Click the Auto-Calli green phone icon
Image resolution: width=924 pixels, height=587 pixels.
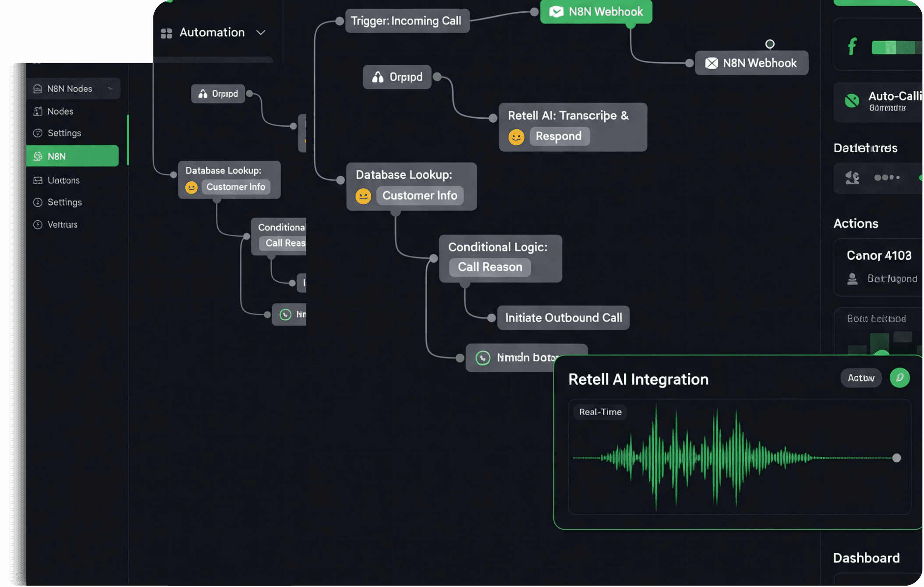(852, 101)
